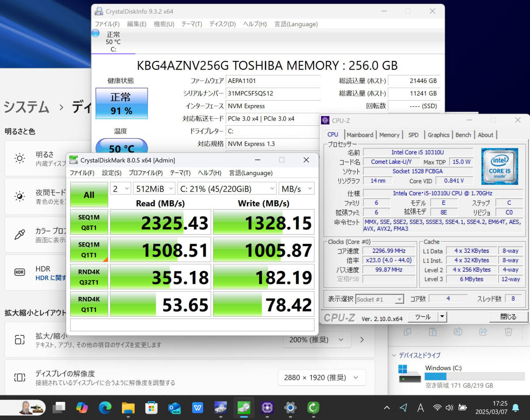Switch to the Mainboard tab in CPU-Z
The image size is (530, 420).
point(360,135)
